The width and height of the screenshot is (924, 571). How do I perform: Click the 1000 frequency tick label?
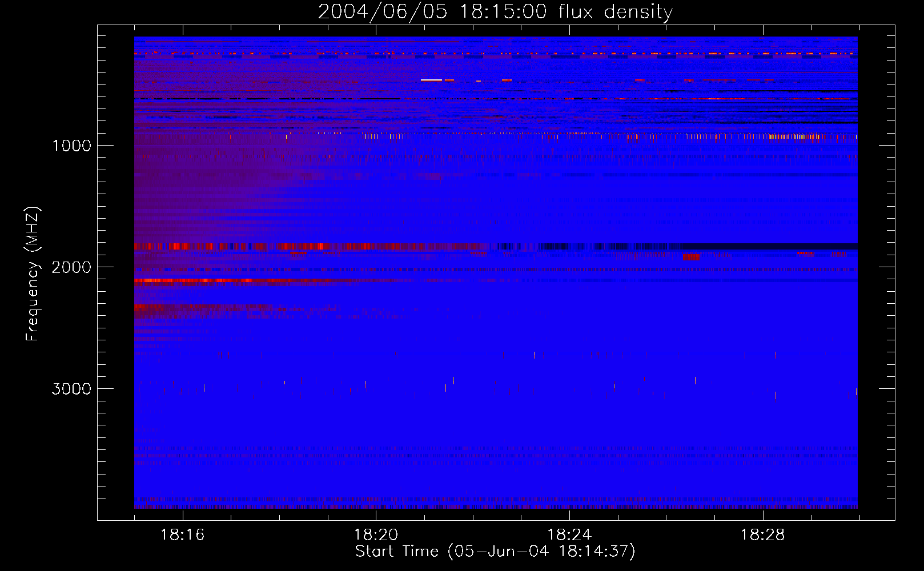coord(71,146)
